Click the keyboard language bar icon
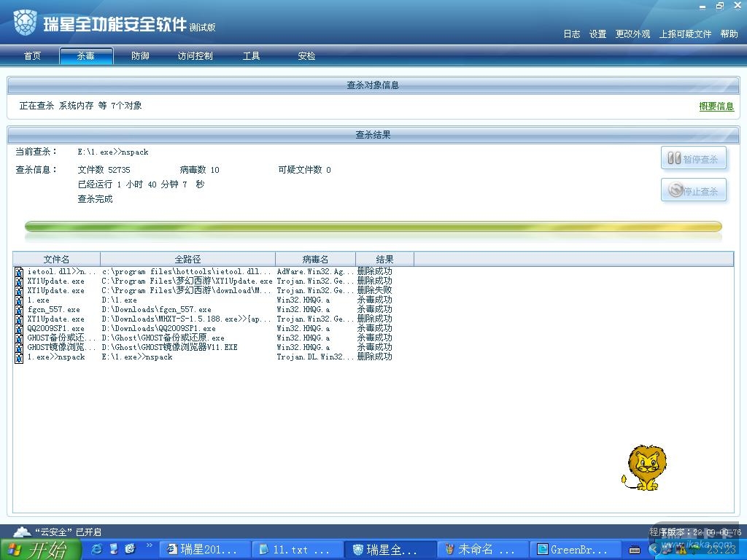 (x=635, y=551)
